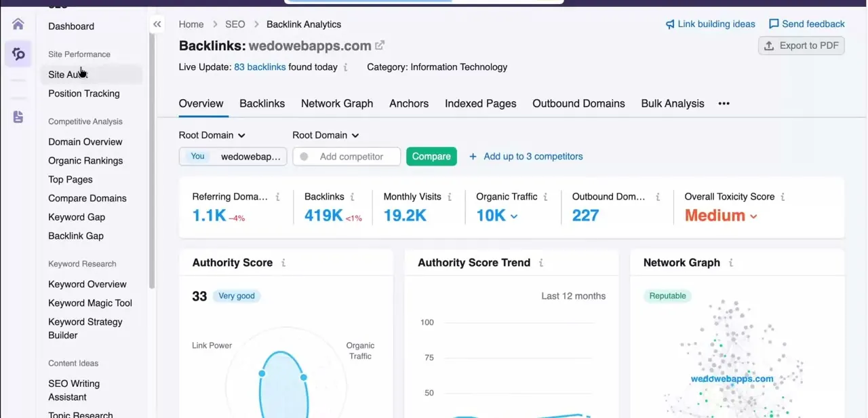This screenshot has height=418, width=868.
Task: Click the plus icon to add competitors
Action: point(473,157)
